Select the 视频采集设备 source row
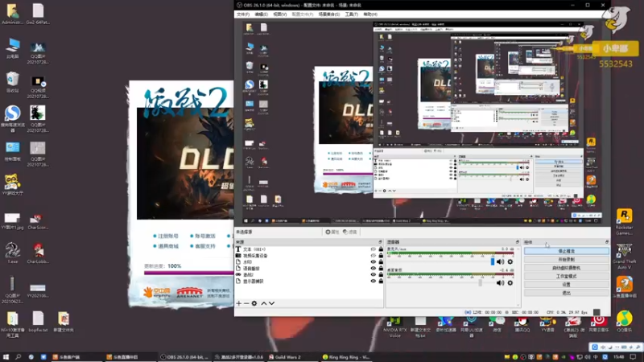This screenshot has width=644, height=362. (310, 256)
